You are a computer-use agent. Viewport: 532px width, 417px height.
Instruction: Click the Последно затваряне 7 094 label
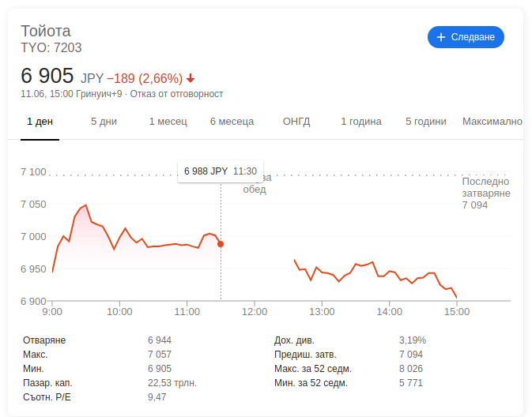tap(486, 193)
